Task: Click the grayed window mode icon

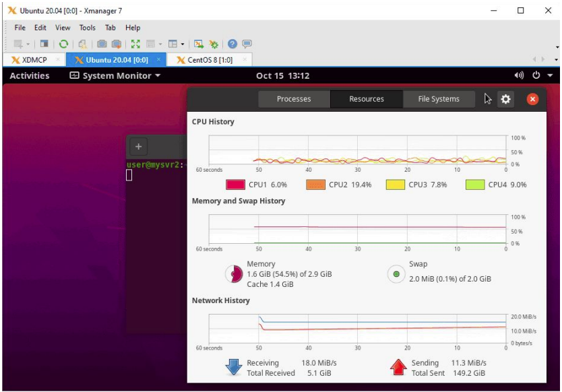Action: pos(150,44)
